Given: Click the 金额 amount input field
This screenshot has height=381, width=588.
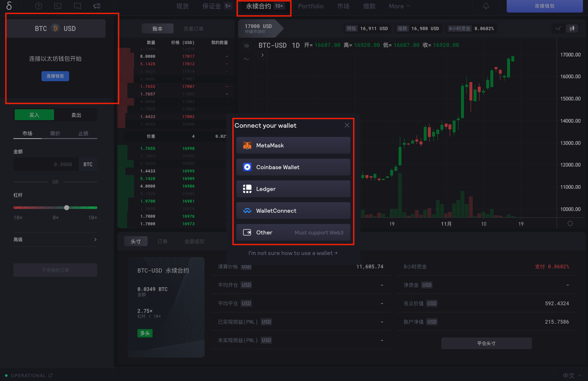Looking at the screenshot, I should pyautogui.click(x=46, y=165).
